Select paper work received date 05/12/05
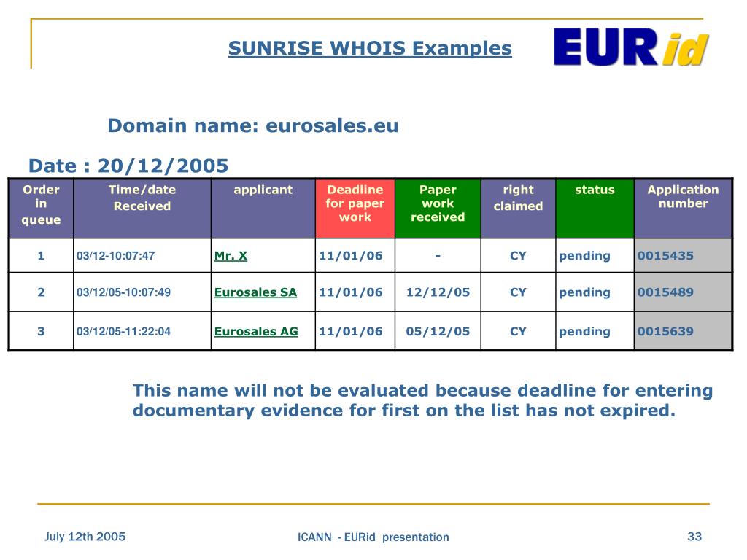This screenshot has height=560, width=747. [x=438, y=332]
